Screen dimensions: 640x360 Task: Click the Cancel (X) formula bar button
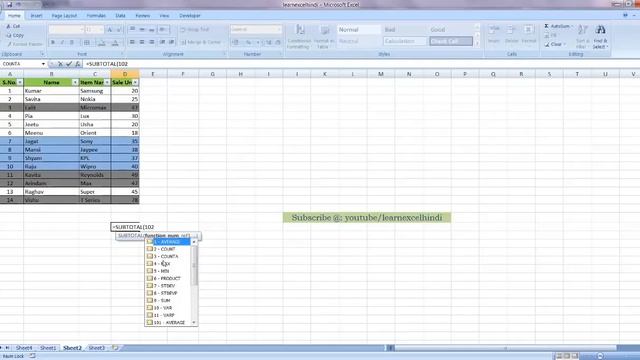coord(60,64)
